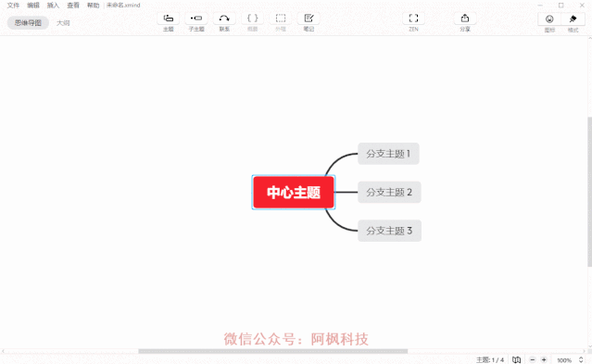Image resolution: width=592 pixels, height=364 pixels.
Task: Open the 分享 share icon
Action: click(x=465, y=19)
